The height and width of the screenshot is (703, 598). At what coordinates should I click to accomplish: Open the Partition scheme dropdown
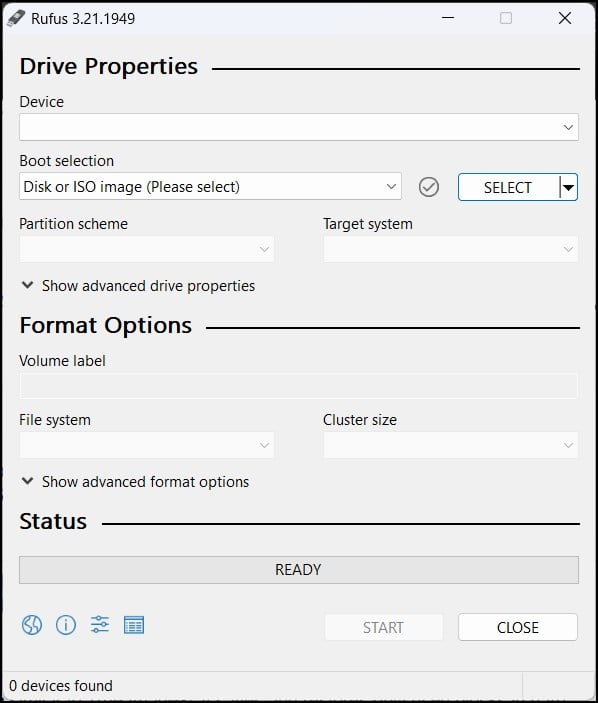[147, 249]
